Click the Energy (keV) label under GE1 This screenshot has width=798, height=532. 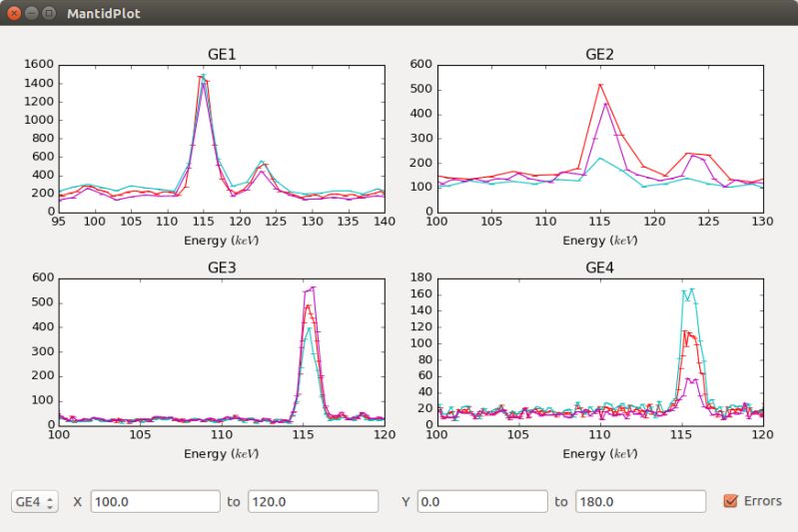click(222, 241)
